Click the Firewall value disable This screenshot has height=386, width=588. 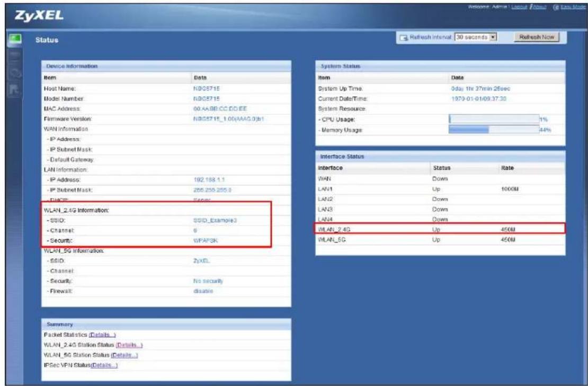pos(203,291)
